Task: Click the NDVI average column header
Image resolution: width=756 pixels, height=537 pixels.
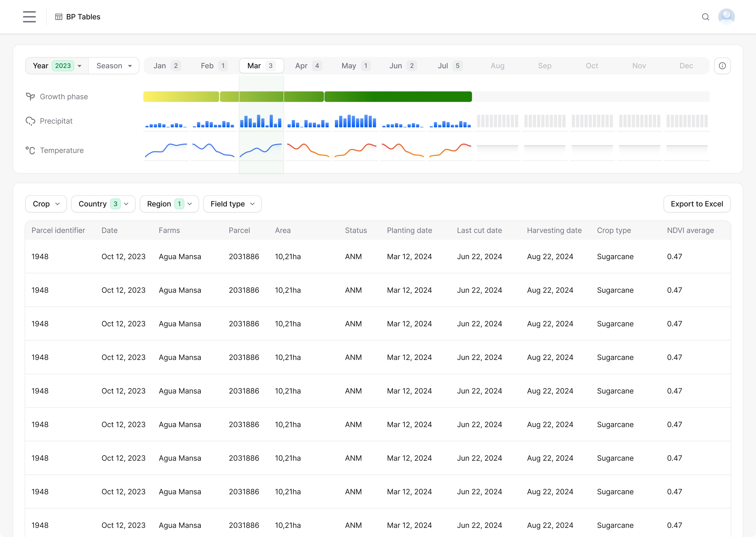Action: pyautogui.click(x=690, y=230)
